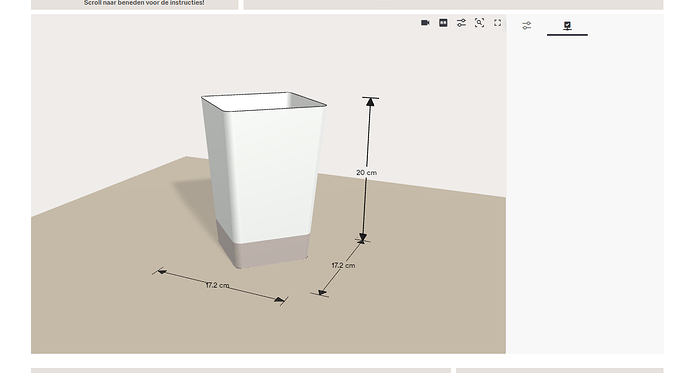Open the side-by-side VR view icon

(x=443, y=23)
